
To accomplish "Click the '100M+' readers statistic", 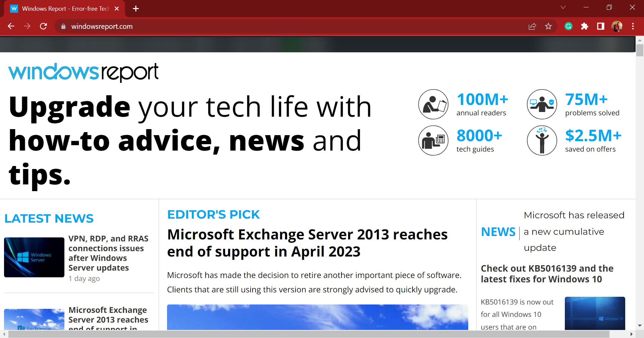I will [x=482, y=99].
